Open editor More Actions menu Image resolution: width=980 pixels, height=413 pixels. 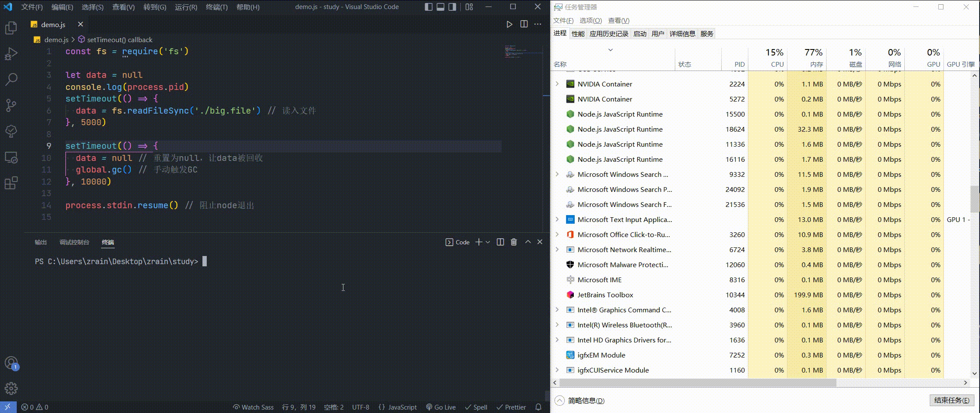(x=538, y=24)
